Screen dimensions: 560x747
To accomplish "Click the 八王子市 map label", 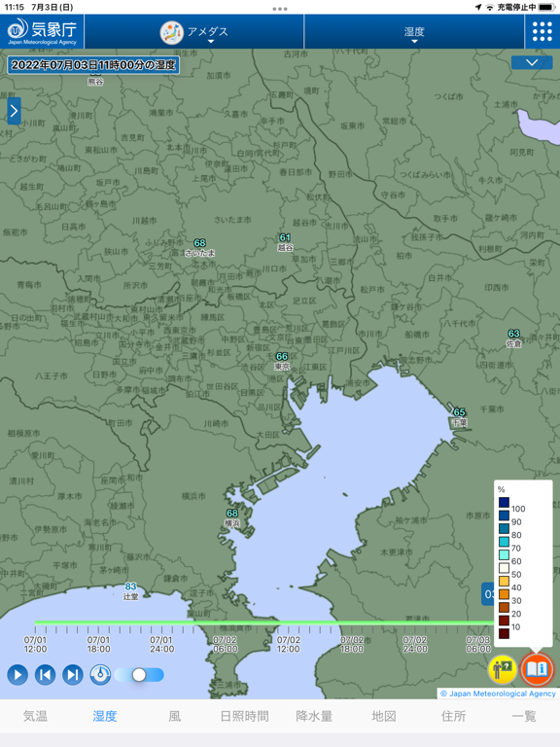I will tap(52, 375).
